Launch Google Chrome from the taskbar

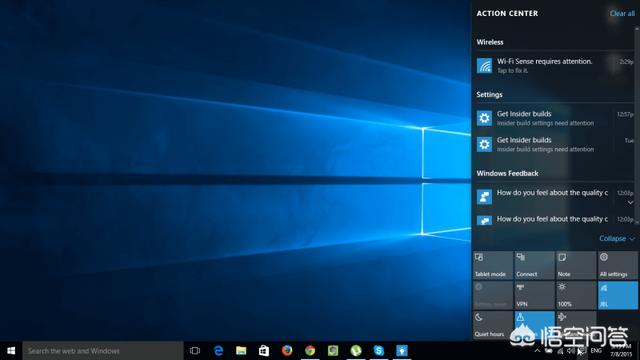point(310,351)
